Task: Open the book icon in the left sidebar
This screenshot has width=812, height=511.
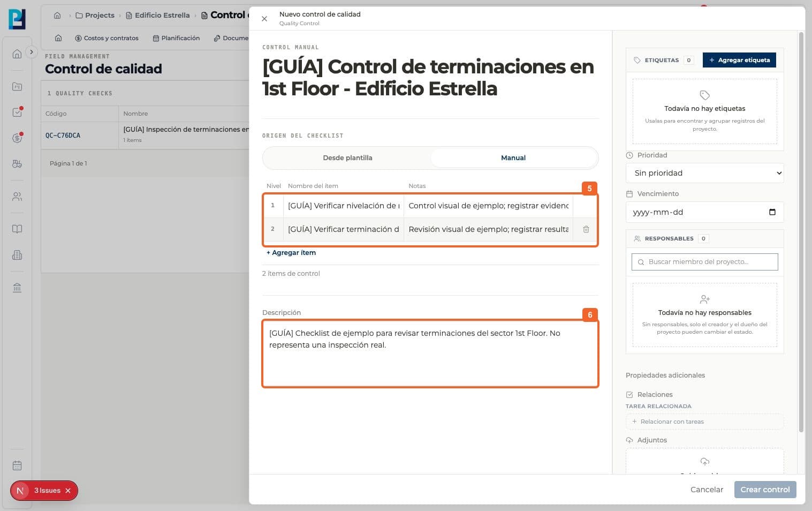Action: coord(17,229)
